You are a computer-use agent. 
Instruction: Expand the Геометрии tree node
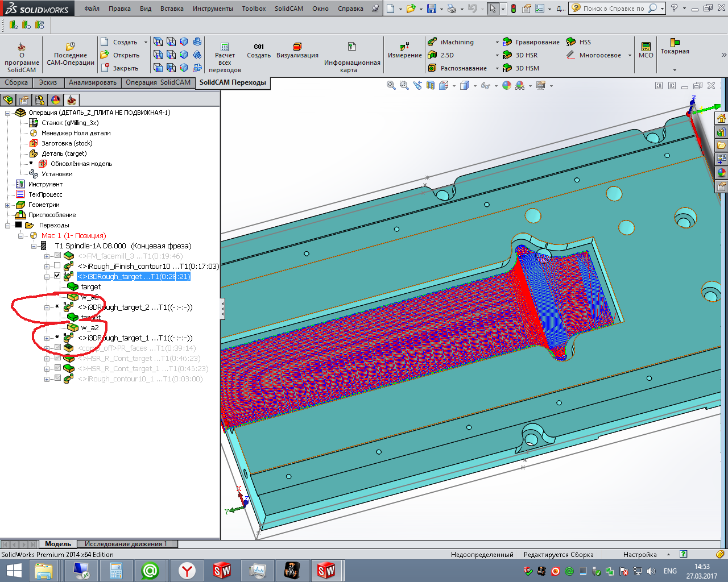[8, 205]
